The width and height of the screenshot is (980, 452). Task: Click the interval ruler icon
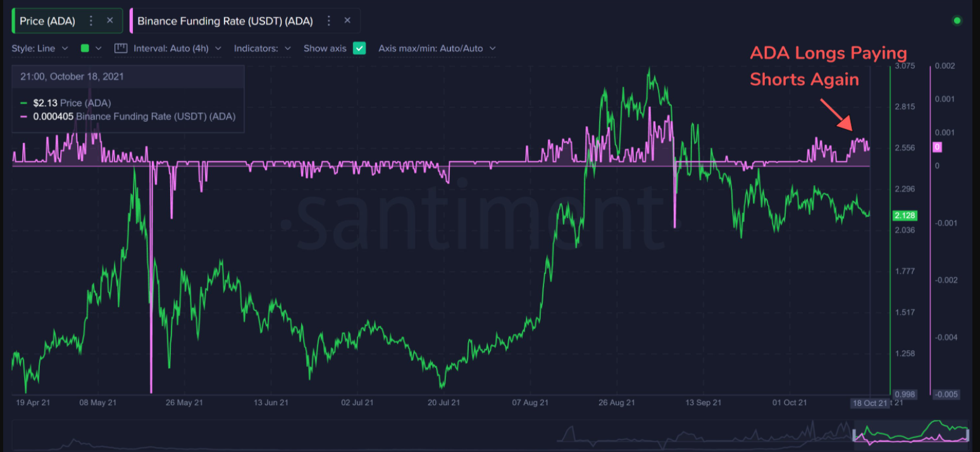pos(121,48)
